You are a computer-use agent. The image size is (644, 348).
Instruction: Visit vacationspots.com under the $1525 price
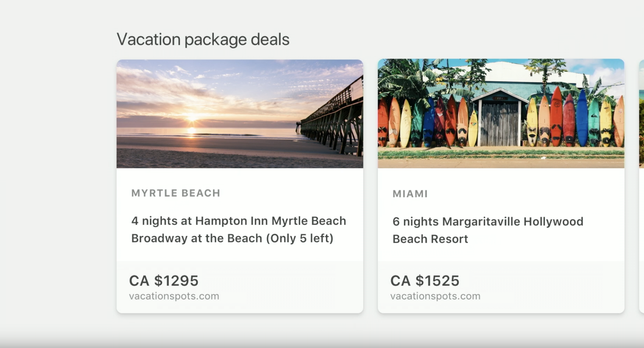pos(435,296)
